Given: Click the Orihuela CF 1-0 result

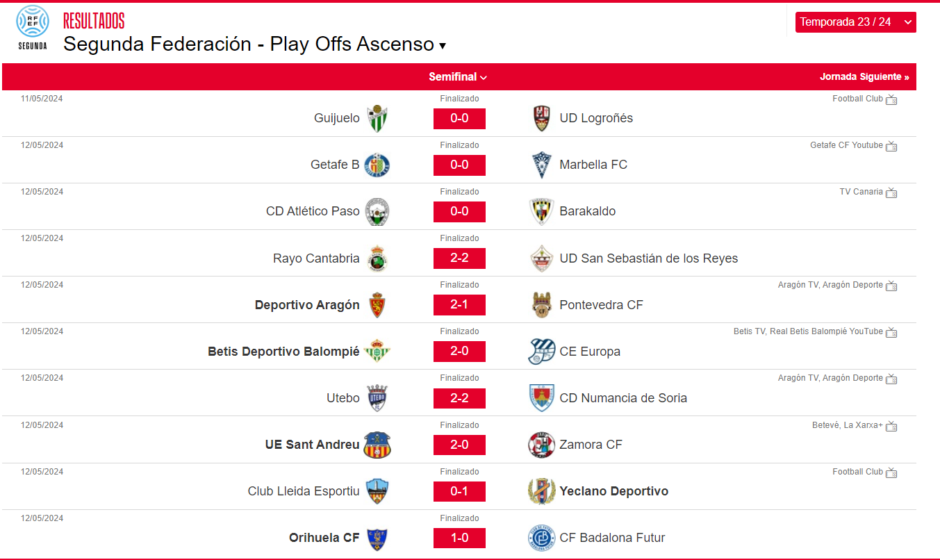Looking at the screenshot, I should [459, 538].
